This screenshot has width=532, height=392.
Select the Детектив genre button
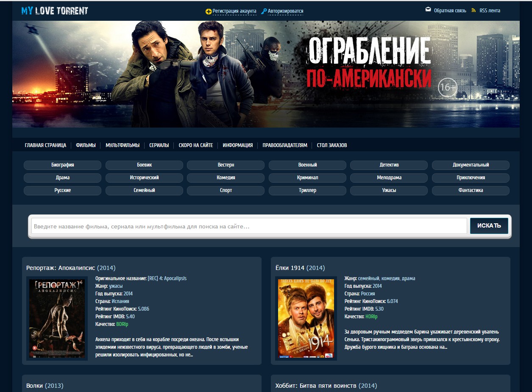389,165
